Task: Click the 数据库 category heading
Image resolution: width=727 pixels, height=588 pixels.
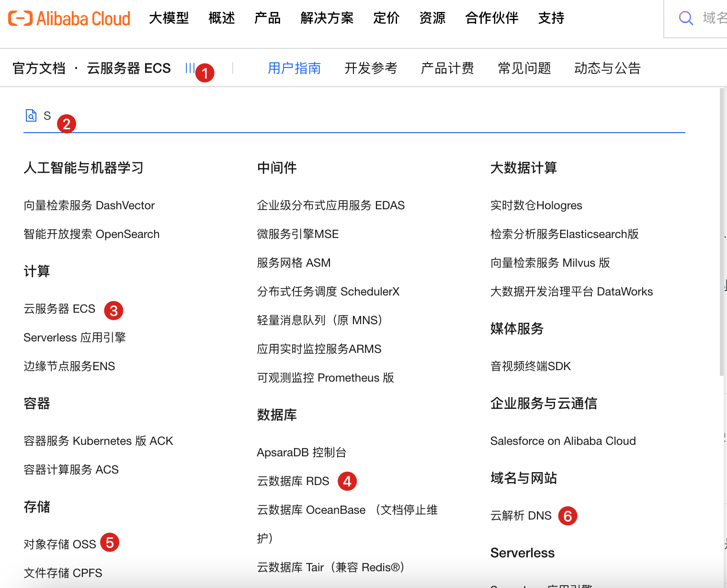Action: [x=277, y=415]
